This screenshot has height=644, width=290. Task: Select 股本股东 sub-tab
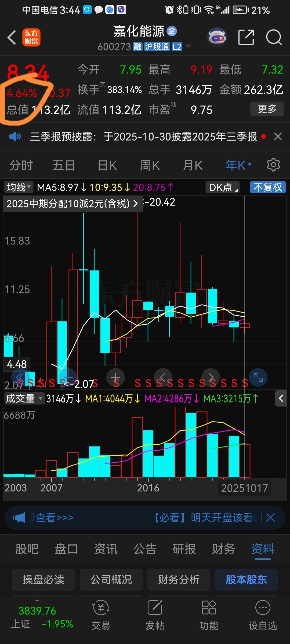[x=247, y=580]
